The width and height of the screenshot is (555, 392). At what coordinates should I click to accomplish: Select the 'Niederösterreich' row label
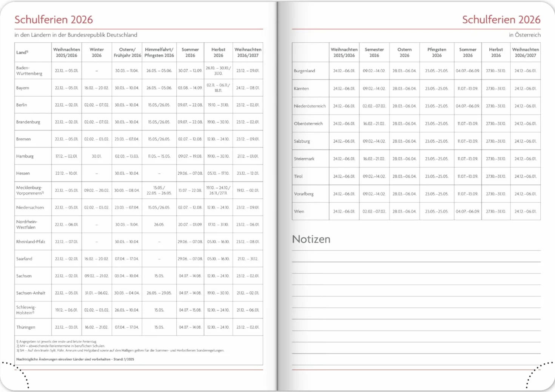(310, 106)
